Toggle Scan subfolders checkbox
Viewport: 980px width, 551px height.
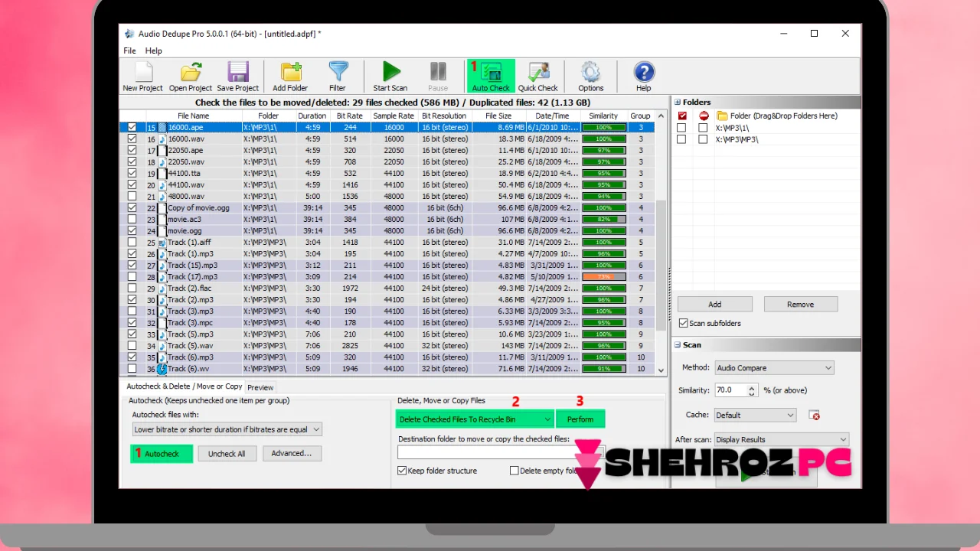click(x=684, y=323)
